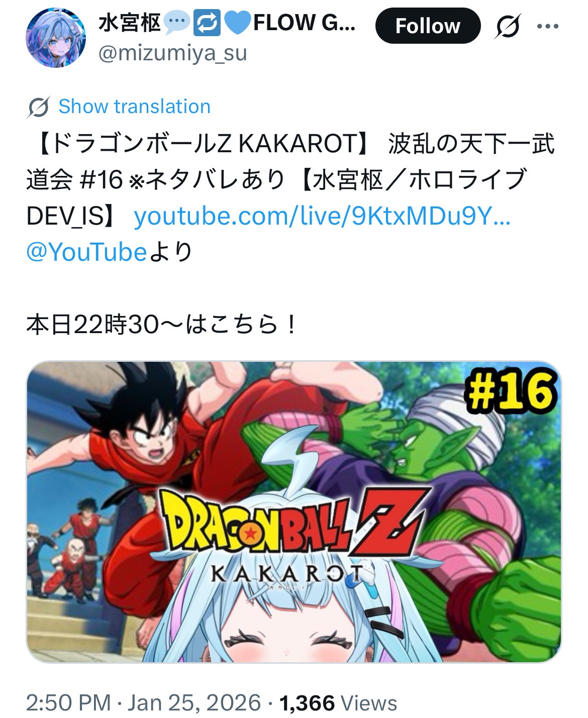Screen dimensions: 588x718
Task: Open the Dragon Ball Z Kakarot thumbnail
Action: point(293,511)
